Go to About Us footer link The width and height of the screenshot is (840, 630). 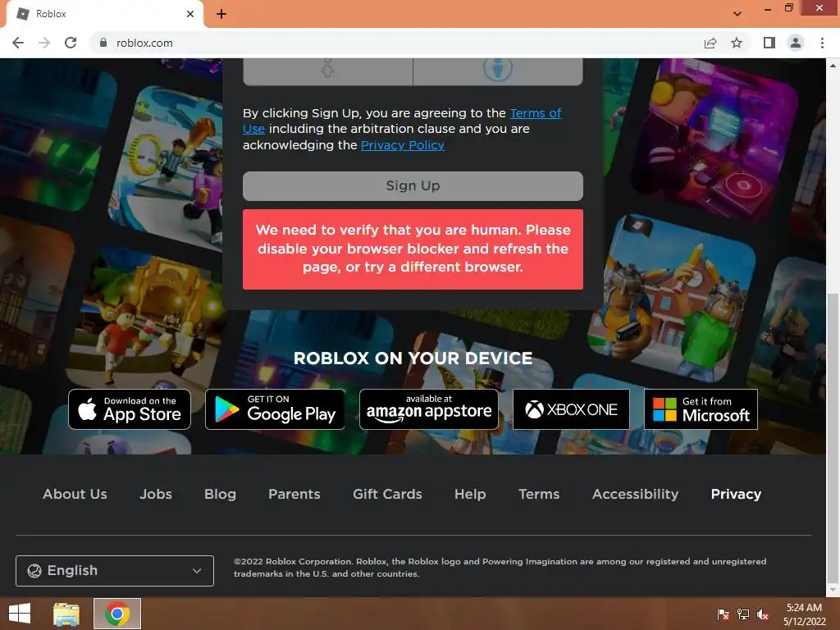click(75, 494)
